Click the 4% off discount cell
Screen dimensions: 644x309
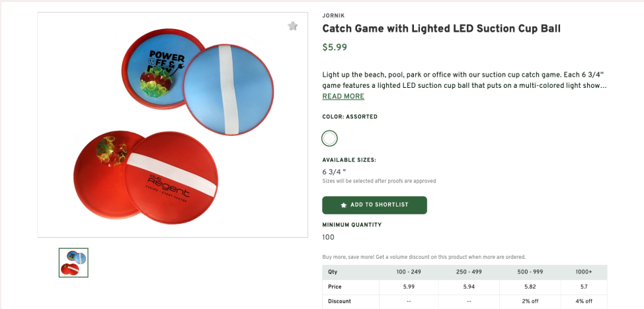click(x=584, y=302)
